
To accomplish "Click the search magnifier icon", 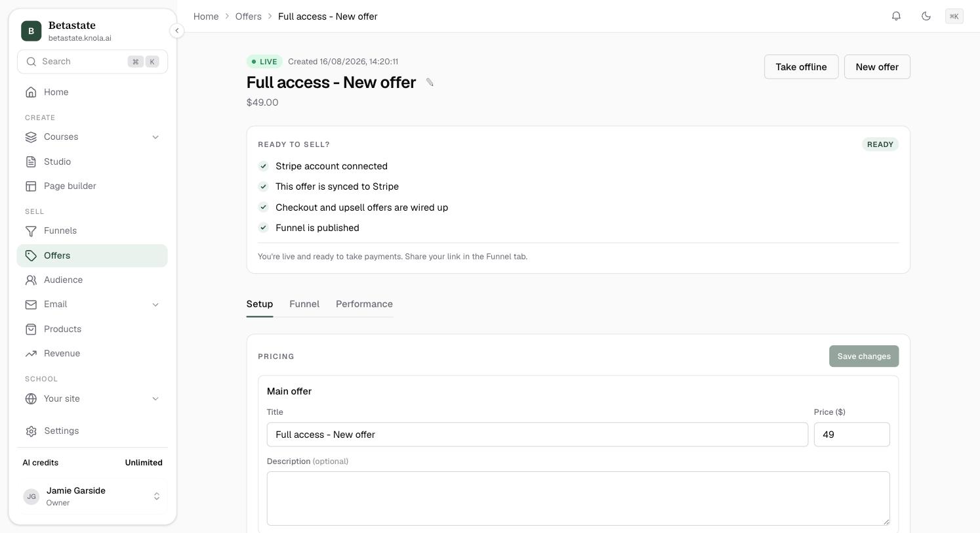I will [x=31, y=62].
